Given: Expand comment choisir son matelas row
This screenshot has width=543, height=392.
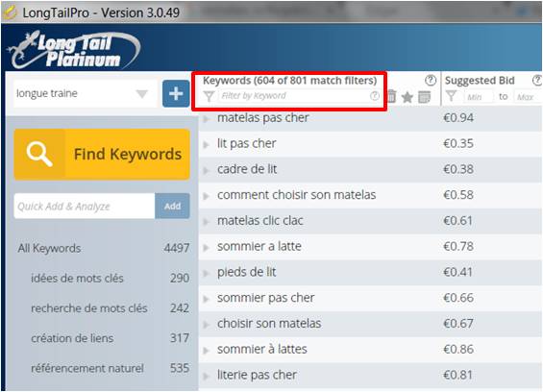Looking at the screenshot, I should click(x=207, y=196).
